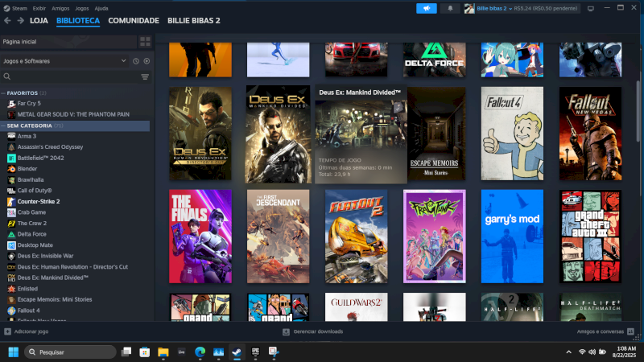Viewport: 644px width, 362px height.
Task: Switch library to grid collections view
Action: (145, 40)
